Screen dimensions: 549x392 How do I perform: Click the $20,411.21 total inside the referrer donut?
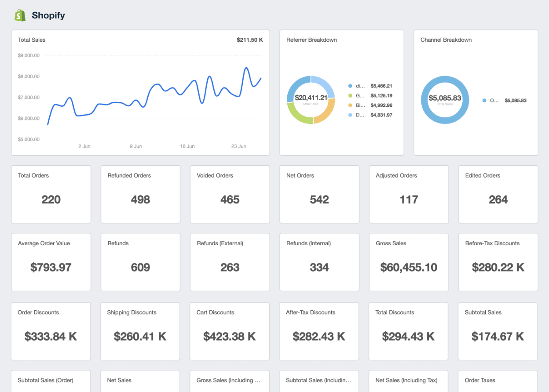coord(311,98)
